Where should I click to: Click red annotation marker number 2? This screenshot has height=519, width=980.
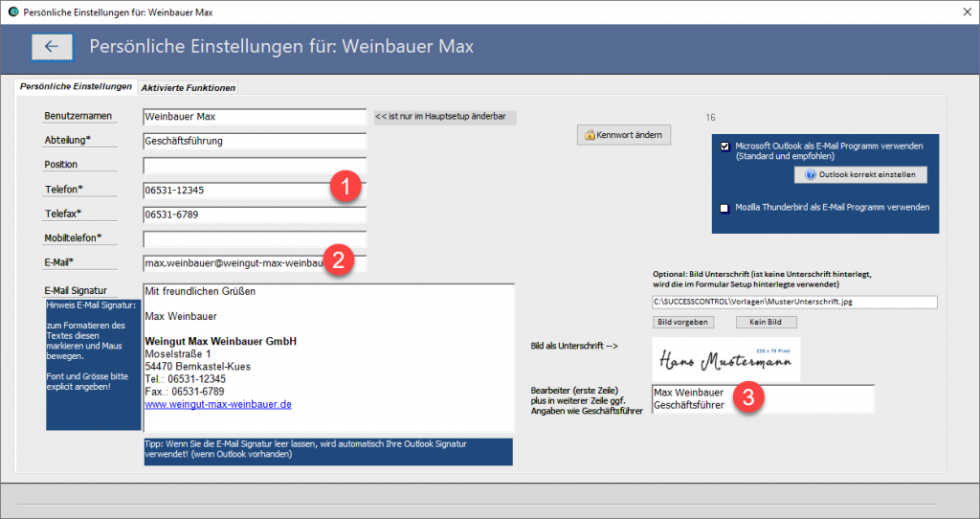pos(341,259)
